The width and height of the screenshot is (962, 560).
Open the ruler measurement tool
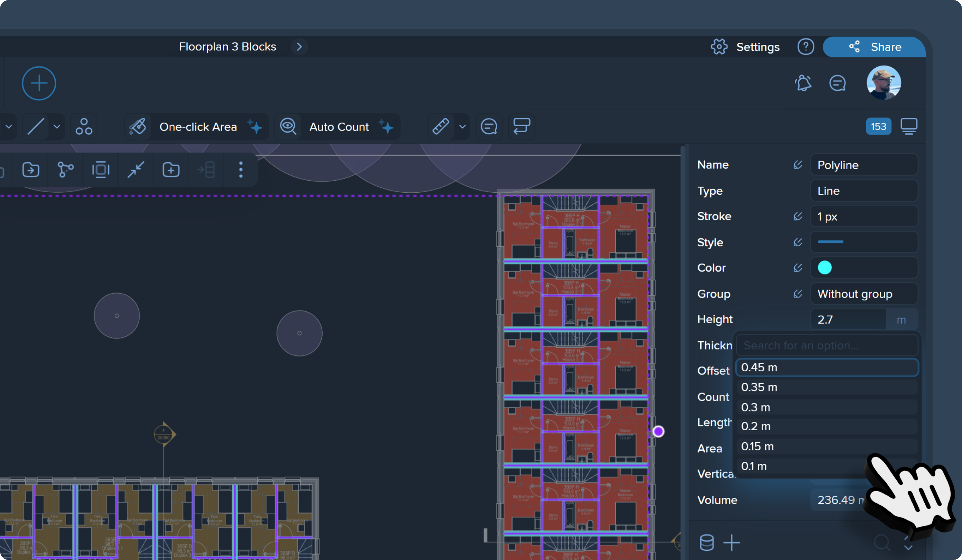pyautogui.click(x=441, y=127)
